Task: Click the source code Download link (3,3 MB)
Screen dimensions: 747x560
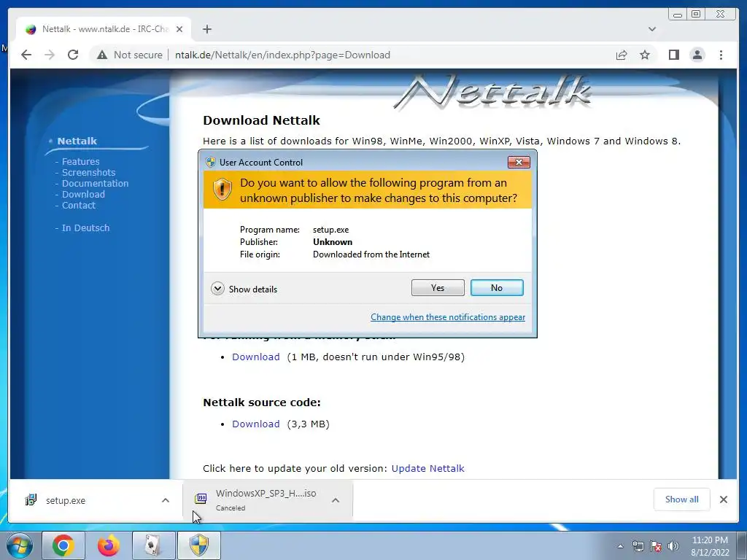Action: coord(256,424)
